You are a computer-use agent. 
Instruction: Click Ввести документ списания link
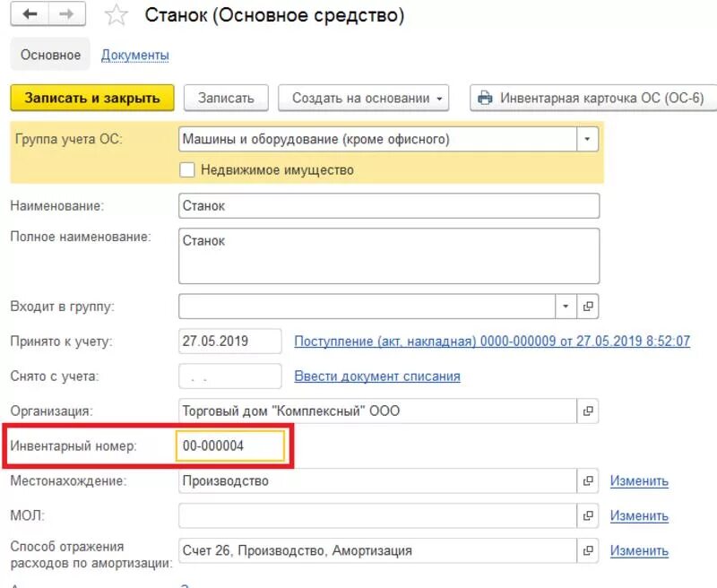coord(377,376)
